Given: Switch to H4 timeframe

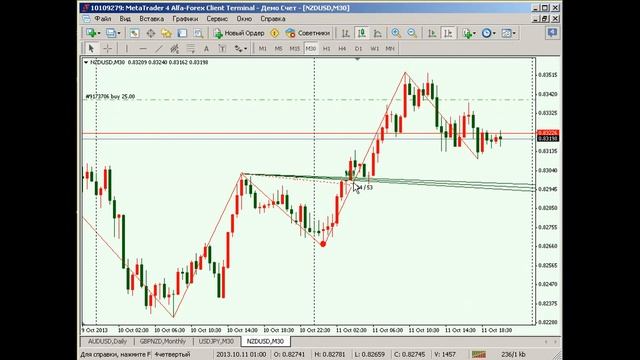Looking at the screenshot, I should tap(342, 49).
